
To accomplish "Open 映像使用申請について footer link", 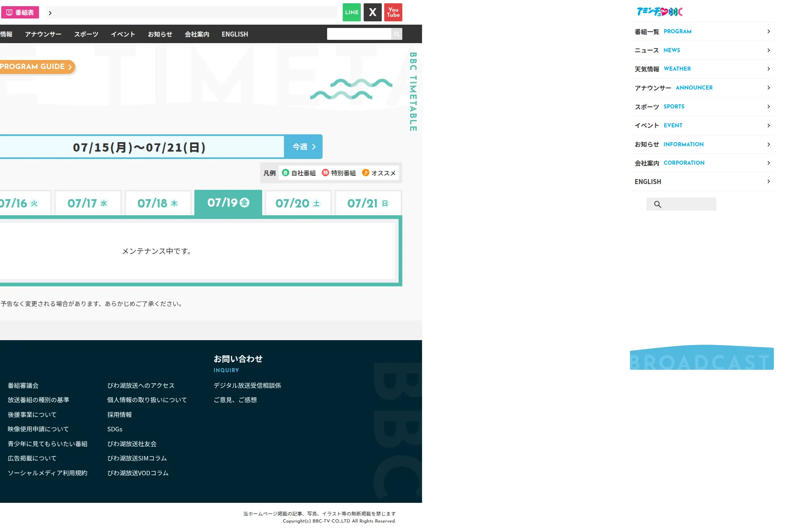I will pyautogui.click(x=38, y=429).
